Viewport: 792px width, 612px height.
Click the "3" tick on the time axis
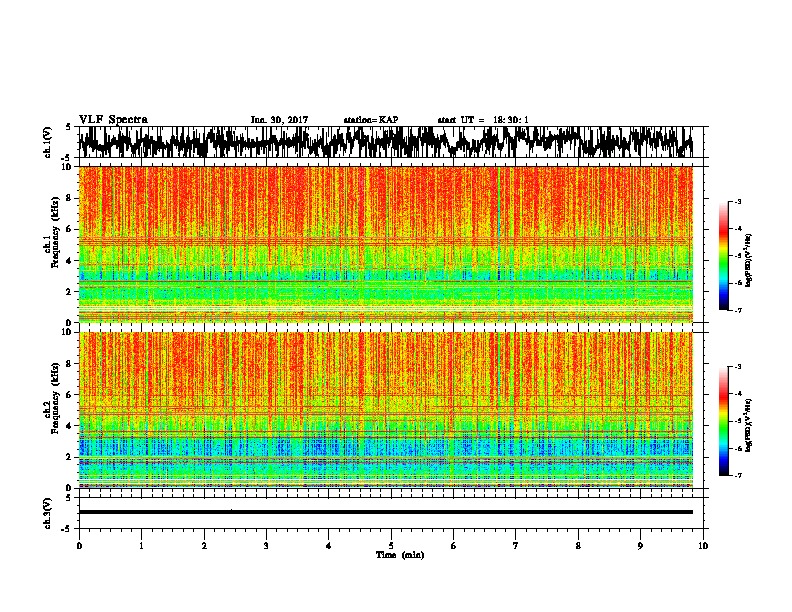point(266,546)
